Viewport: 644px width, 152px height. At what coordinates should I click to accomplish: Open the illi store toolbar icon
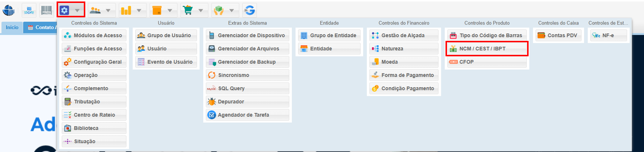[29, 10]
